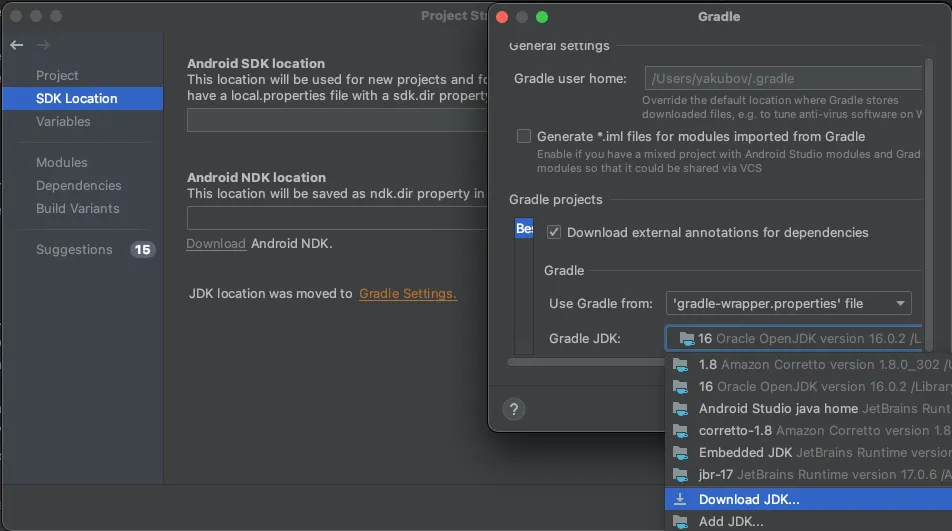This screenshot has height=531, width=952.
Task: Click the Android SDK location field
Action: pyautogui.click(x=337, y=120)
